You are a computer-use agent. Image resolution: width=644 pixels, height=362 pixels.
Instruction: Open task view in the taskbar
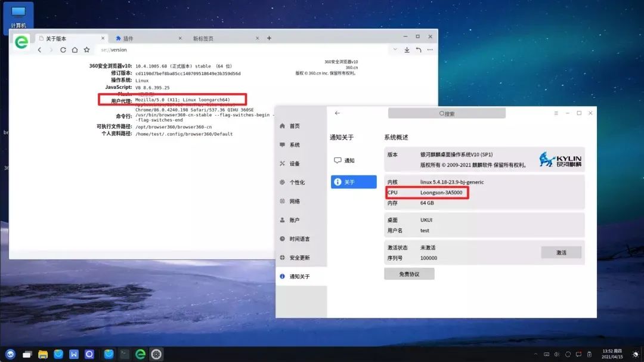coord(27,354)
